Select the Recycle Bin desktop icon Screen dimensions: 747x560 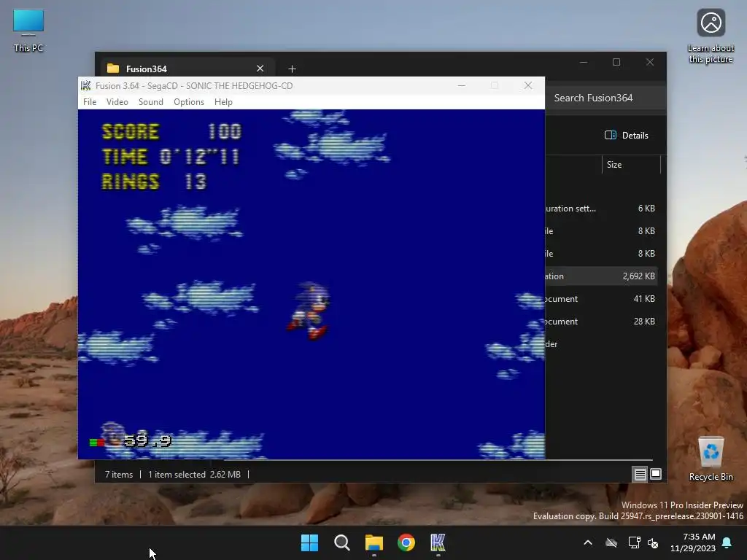[x=711, y=459]
